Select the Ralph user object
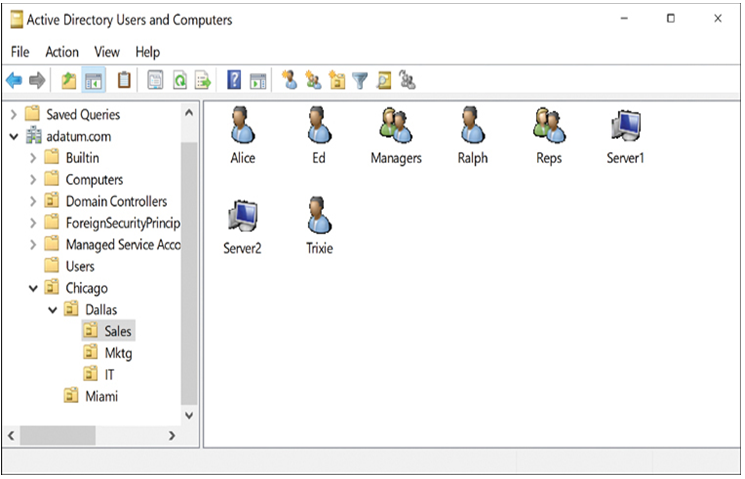 (473, 135)
